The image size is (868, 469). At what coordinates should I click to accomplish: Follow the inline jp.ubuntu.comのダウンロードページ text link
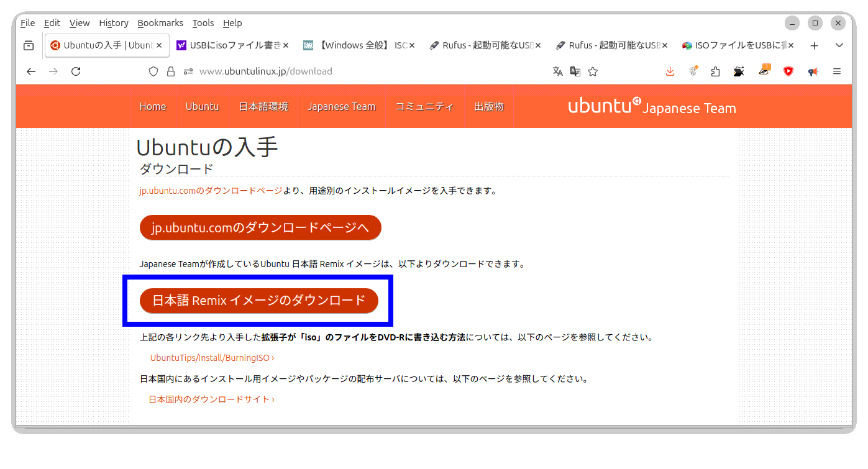tap(211, 191)
